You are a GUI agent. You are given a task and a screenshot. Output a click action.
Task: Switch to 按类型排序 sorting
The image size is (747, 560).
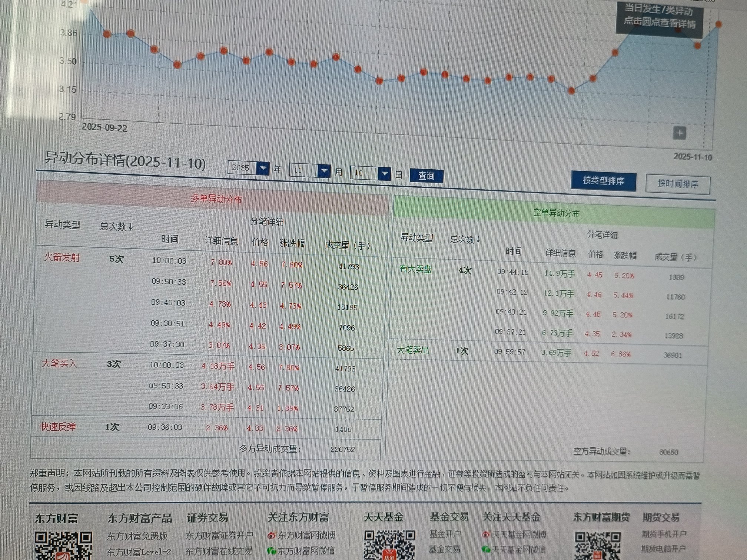(x=603, y=181)
